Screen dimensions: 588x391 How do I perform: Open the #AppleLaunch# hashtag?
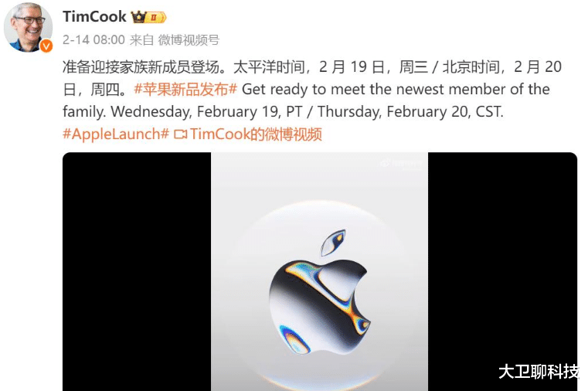pyautogui.click(x=116, y=134)
